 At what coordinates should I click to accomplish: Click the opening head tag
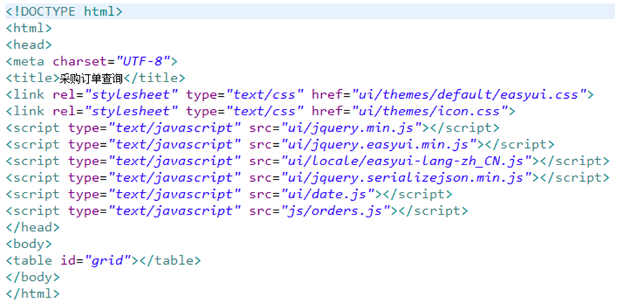pyautogui.click(x=29, y=45)
